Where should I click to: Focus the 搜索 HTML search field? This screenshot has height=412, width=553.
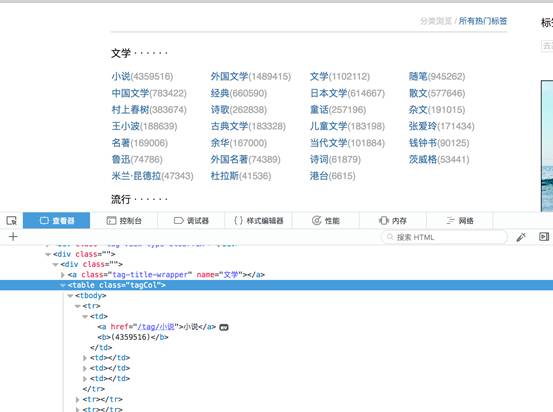(444, 237)
